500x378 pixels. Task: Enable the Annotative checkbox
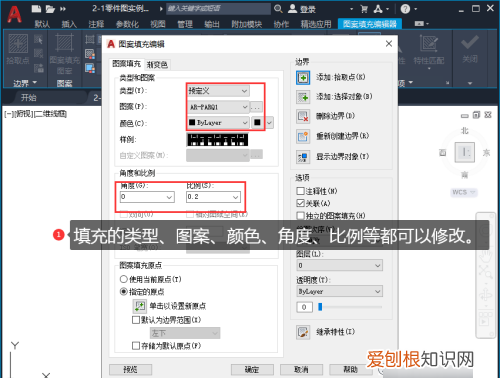click(x=300, y=191)
